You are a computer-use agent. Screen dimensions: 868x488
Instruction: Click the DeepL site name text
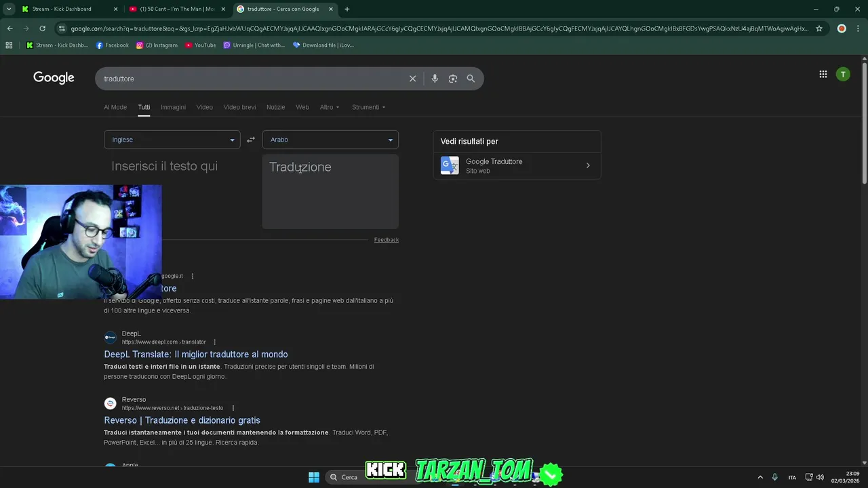pyautogui.click(x=132, y=333)
